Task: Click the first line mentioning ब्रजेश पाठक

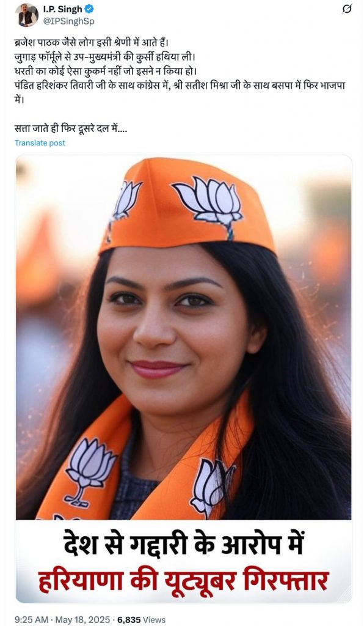Action: point(92,42)
